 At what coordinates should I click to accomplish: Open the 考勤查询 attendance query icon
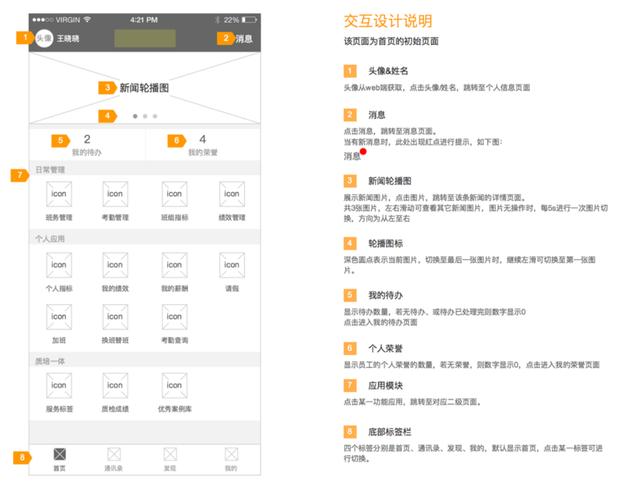[174, 317]
